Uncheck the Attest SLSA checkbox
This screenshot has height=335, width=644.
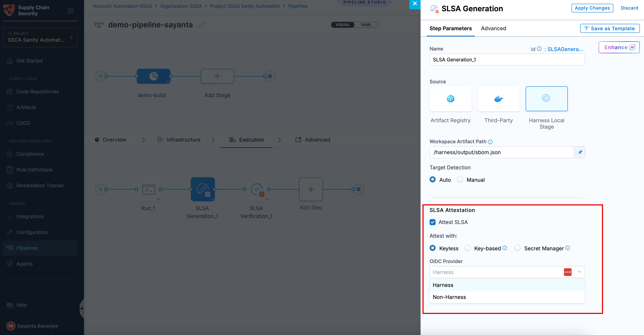pos(433,222)
